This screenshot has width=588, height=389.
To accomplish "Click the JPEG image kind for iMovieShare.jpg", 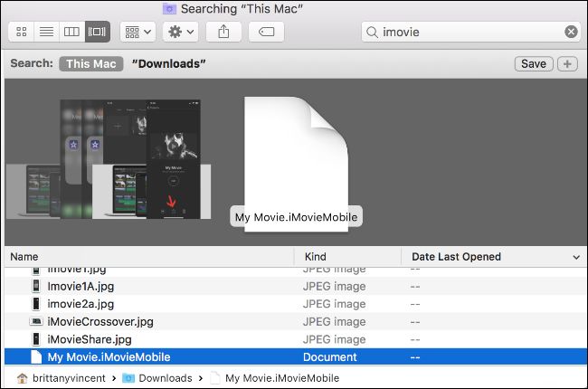I will click(x=334, y=339).
